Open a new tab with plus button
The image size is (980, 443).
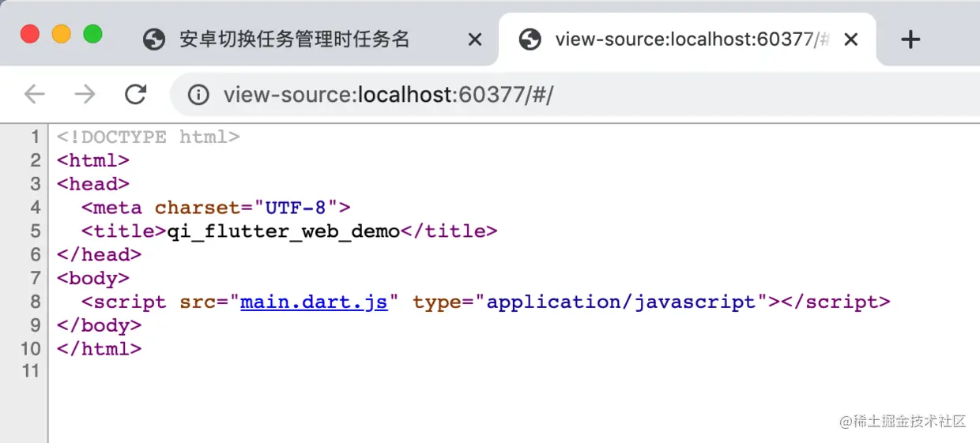pos(910,39)
